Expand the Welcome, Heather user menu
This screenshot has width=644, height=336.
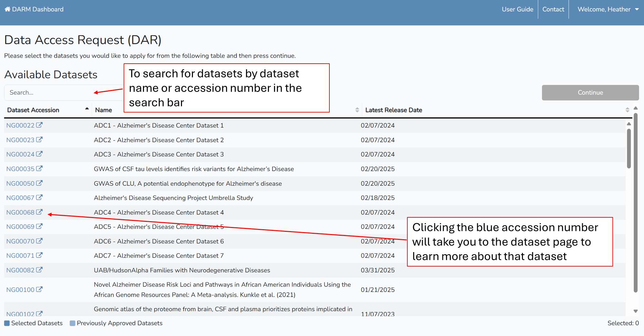(608, 9)
